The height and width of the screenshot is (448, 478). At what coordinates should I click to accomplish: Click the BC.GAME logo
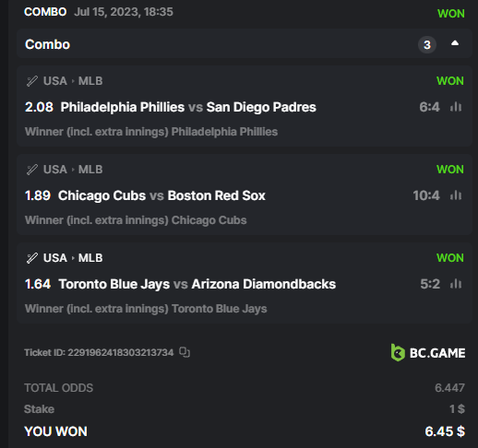pyautogui.click(x=428, y=352)
